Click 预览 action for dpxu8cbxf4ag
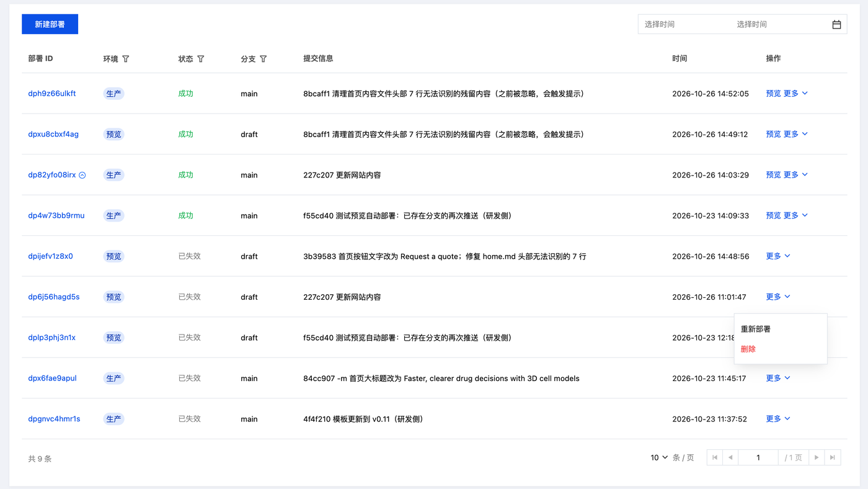Image resolution: width=868 pixels, height=489 pixels. click(773, 134)
